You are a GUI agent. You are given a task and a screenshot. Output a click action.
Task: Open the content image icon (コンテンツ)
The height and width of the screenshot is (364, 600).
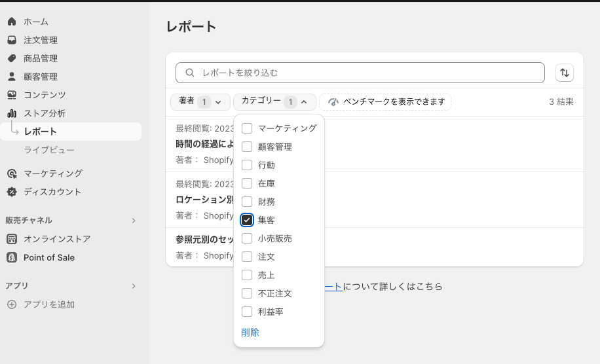pyautogui.click(x=12, y=95)
